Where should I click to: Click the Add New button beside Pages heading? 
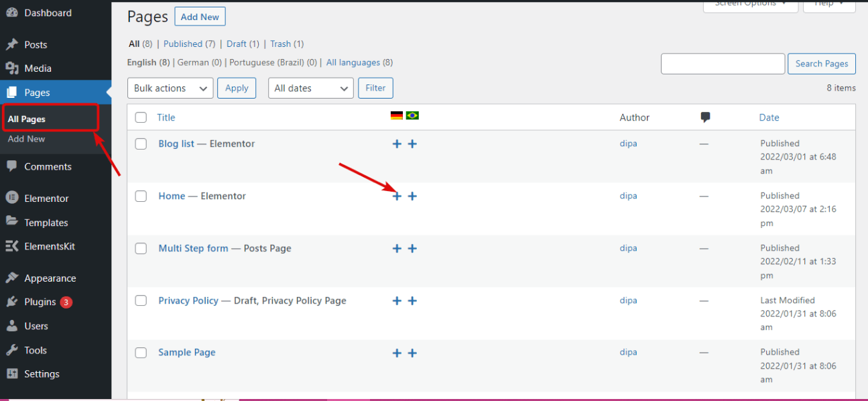pos(200,17)
